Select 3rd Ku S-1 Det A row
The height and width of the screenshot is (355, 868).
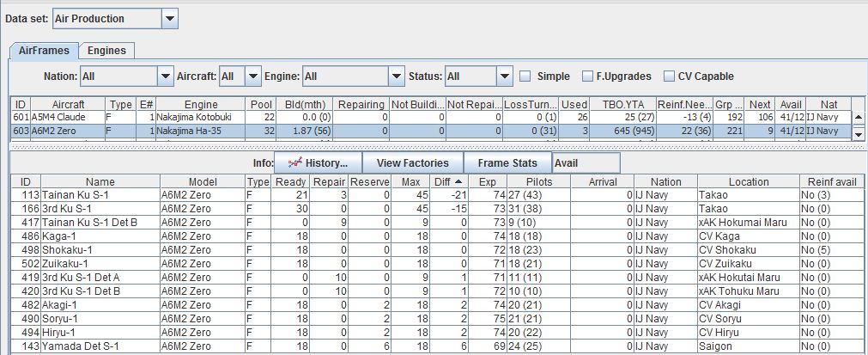[437, 278]
